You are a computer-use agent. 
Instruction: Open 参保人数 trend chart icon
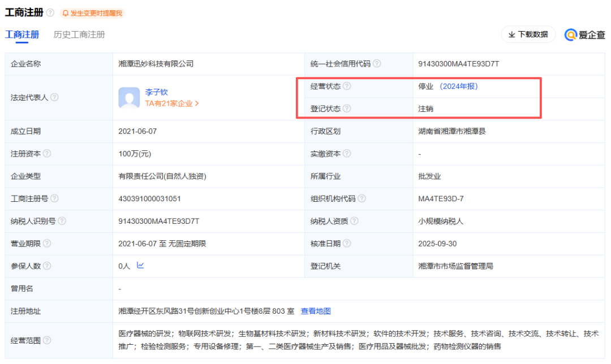click(x=140, y=266)
